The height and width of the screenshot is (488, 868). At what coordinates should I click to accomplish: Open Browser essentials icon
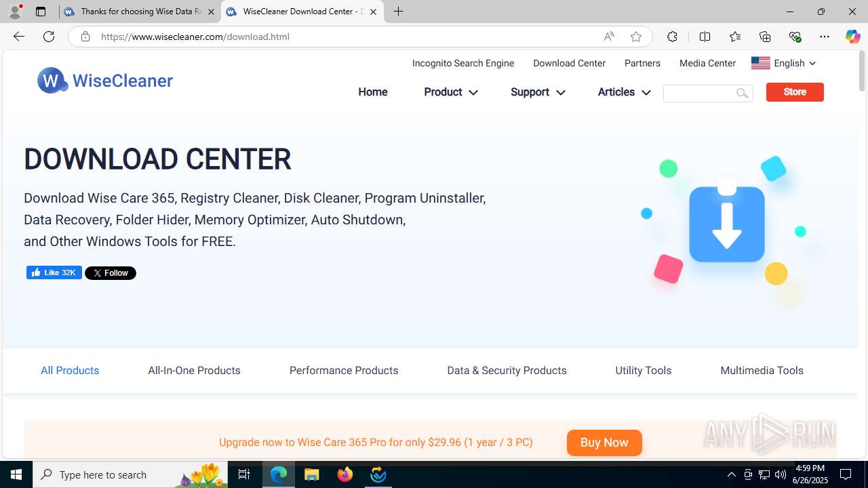point(795,37)
